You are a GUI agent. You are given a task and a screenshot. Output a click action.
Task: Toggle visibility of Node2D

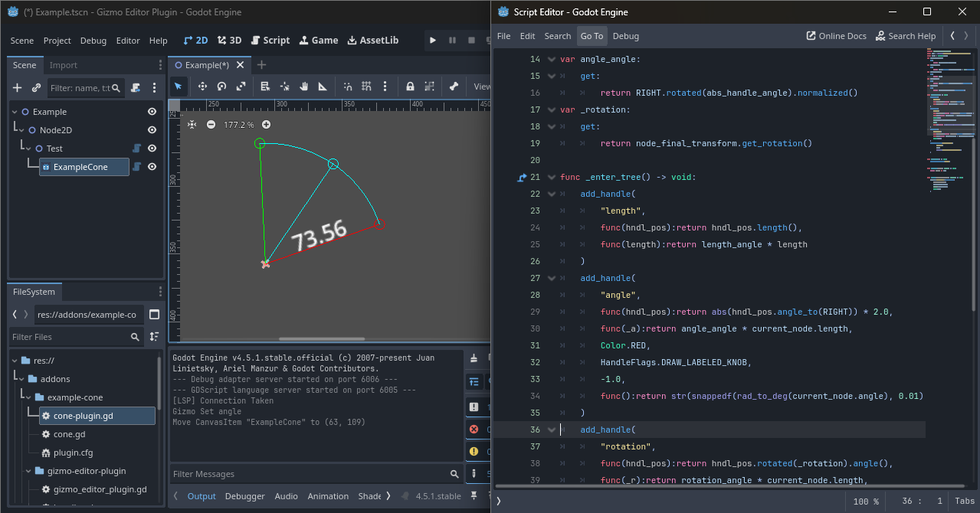(152, 130)
